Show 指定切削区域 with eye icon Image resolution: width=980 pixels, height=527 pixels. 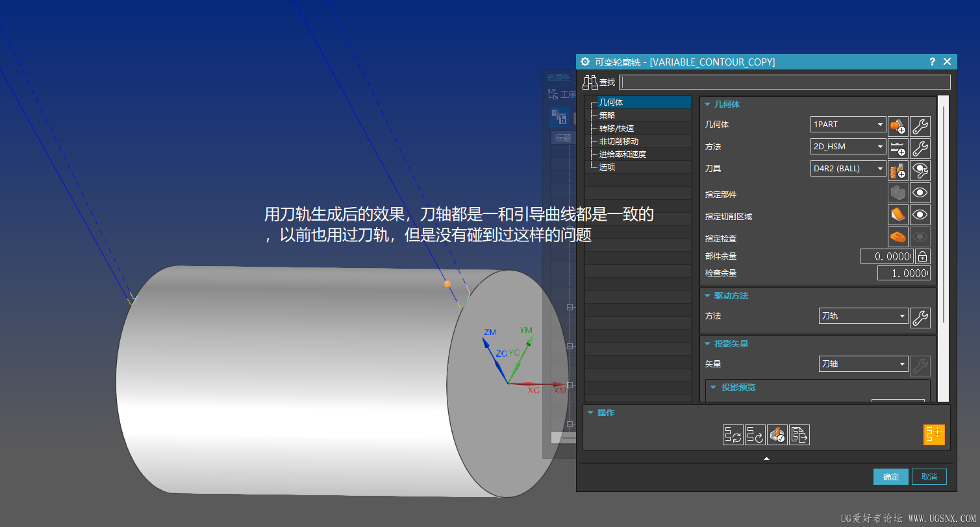(920, 215)
